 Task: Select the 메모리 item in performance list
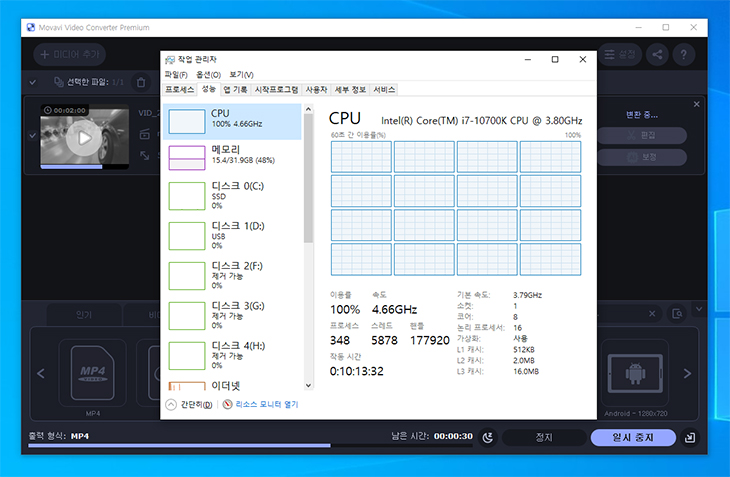point(232,157)
